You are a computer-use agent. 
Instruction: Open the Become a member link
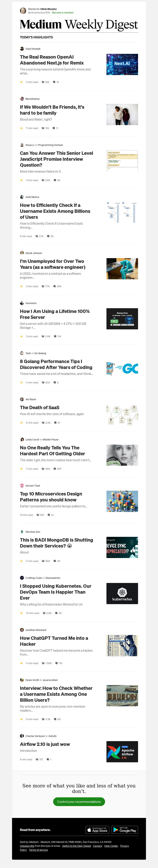click(x=63, y=12)
